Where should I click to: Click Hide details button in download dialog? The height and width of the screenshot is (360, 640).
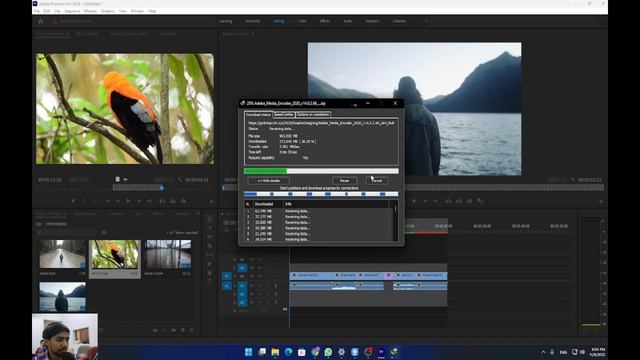pos(269,180)
